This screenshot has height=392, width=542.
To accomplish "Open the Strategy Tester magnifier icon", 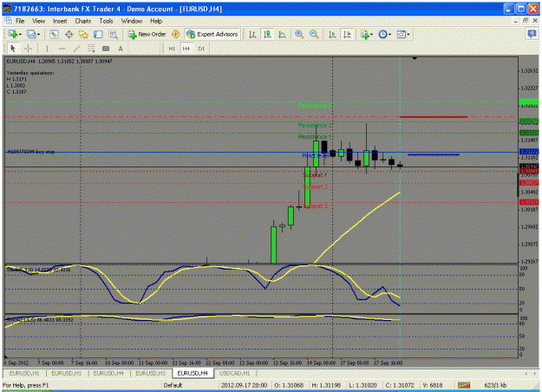I will [113, 34].
